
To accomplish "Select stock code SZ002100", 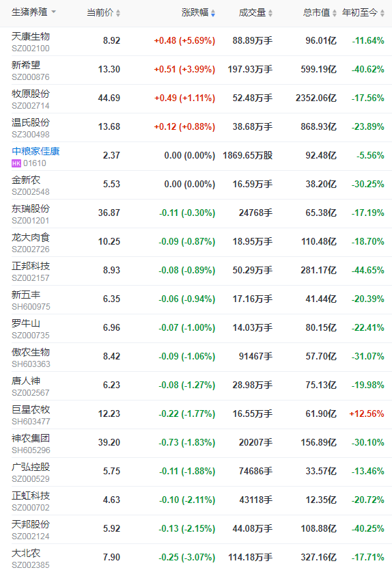I will tap(31, 49).
